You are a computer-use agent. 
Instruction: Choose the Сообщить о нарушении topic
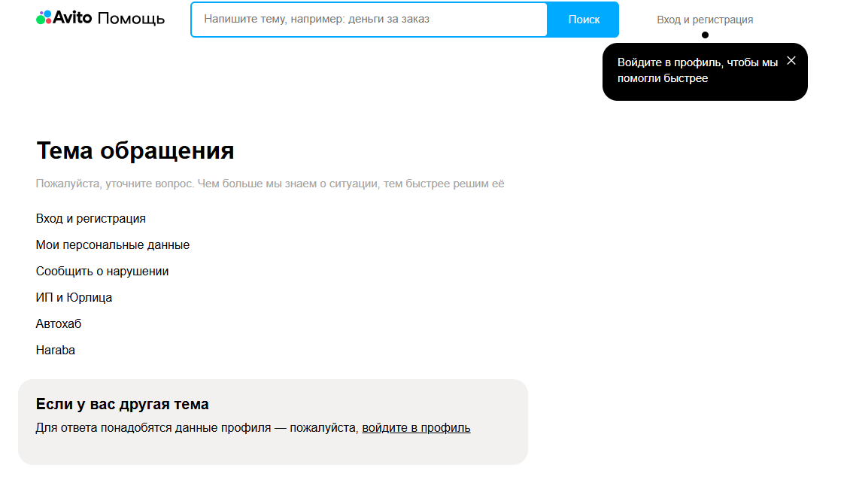point(102,272)
